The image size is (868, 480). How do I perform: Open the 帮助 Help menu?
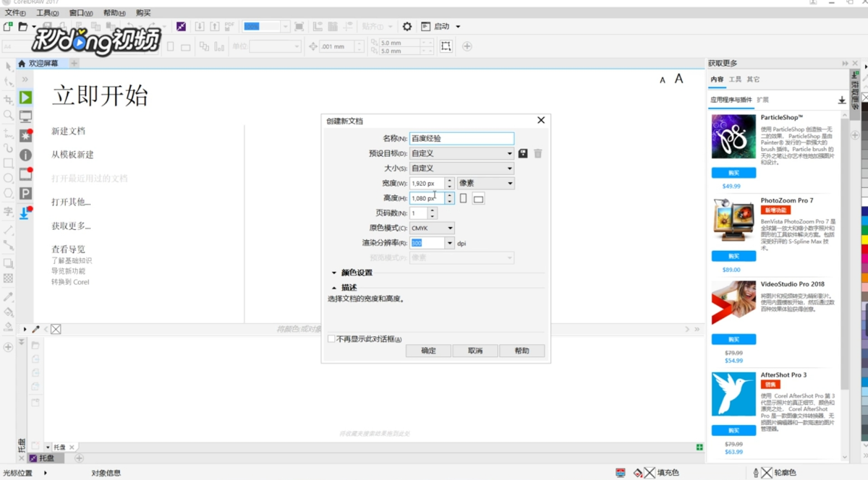coord(114,13)
